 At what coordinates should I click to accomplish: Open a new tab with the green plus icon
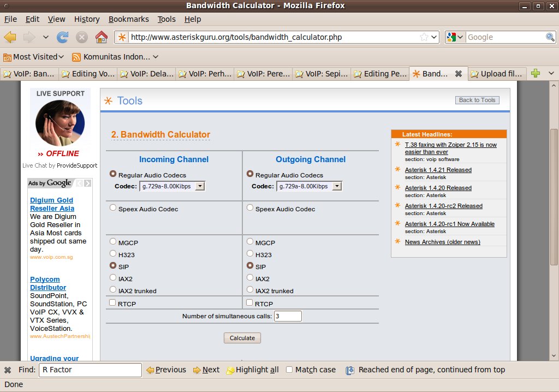tap(536, 74)
